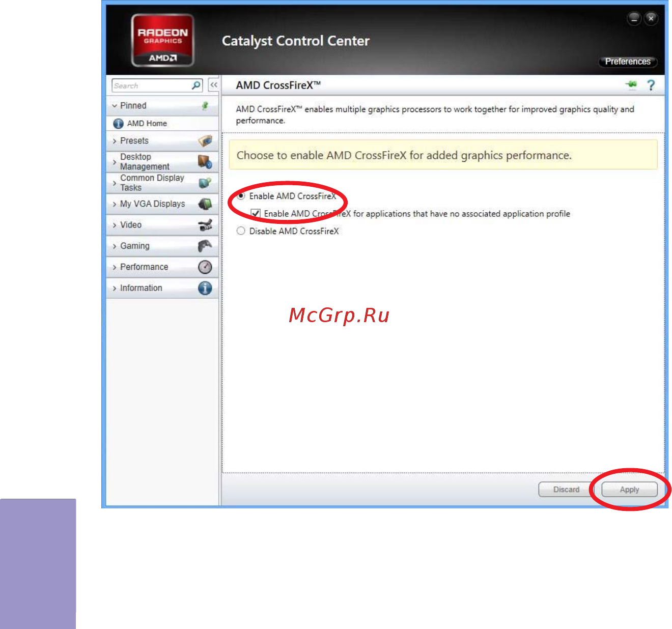Open help with the question mark icon

pos(651,85)
